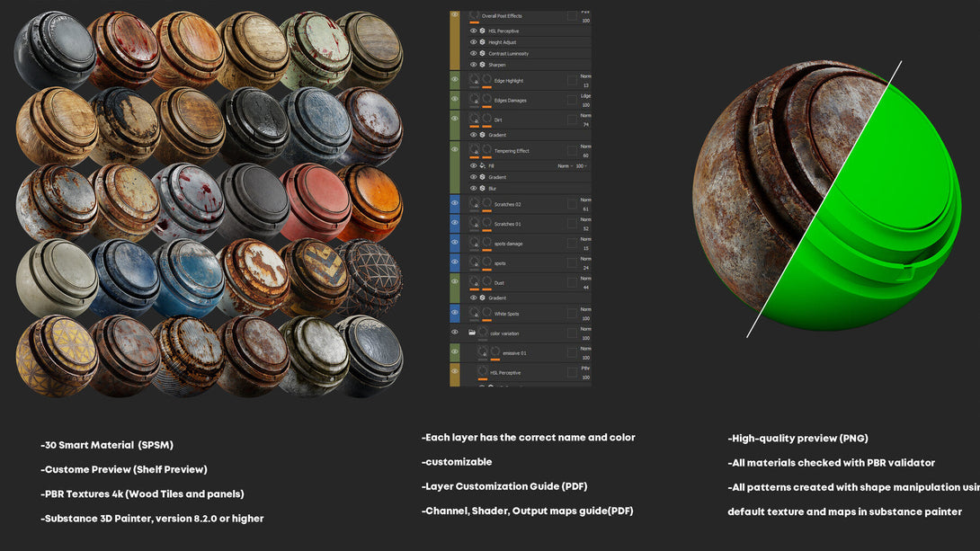Click '-Layer Customization Guide (PDF)' text
The height and width of the screenshot is (551, 980).
(x=504, y=486)
